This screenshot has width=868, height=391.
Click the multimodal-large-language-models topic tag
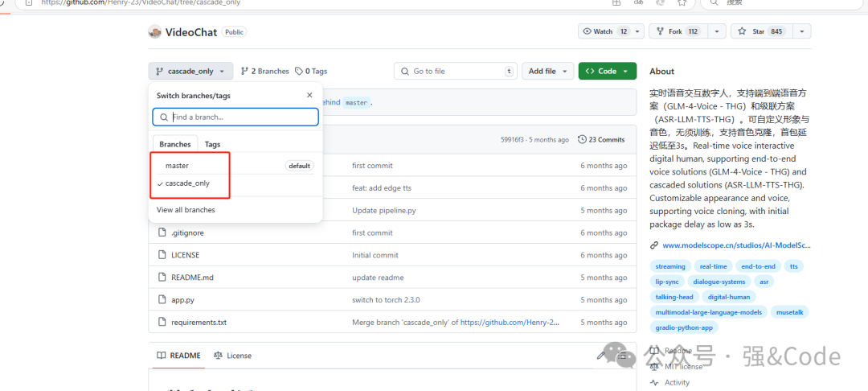tap(709, 312)
